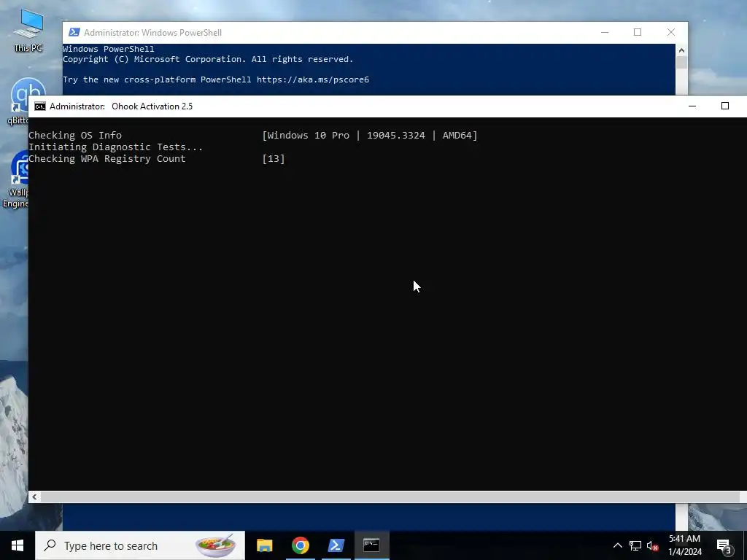The width and height of the screenshot is (747, 560).
Task: Click the 'Windows 10 Pro' OS value
Action: pos(309,135)
